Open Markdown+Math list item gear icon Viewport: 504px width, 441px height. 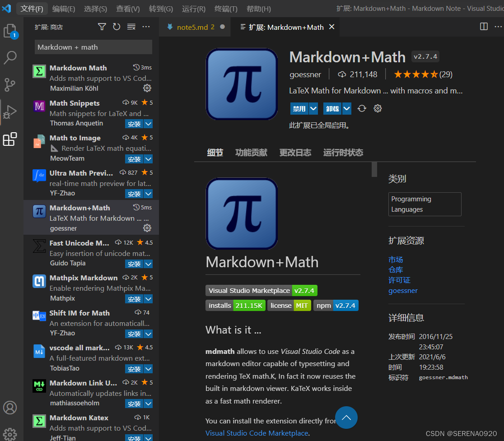(147, 228)
